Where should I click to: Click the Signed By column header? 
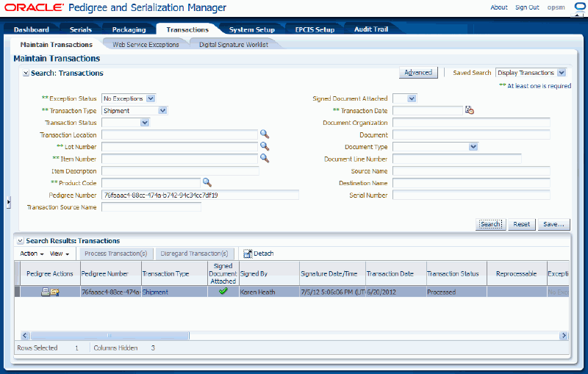pyautogui.click(x=269, y=273)
